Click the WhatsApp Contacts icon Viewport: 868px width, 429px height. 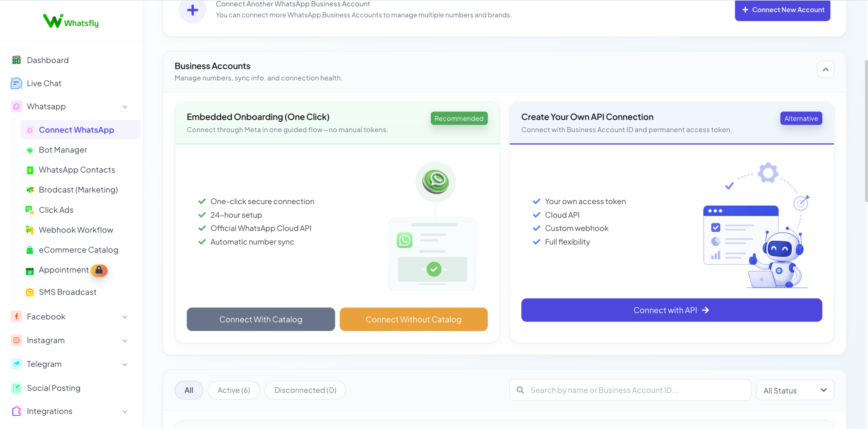tap(30, 170)
